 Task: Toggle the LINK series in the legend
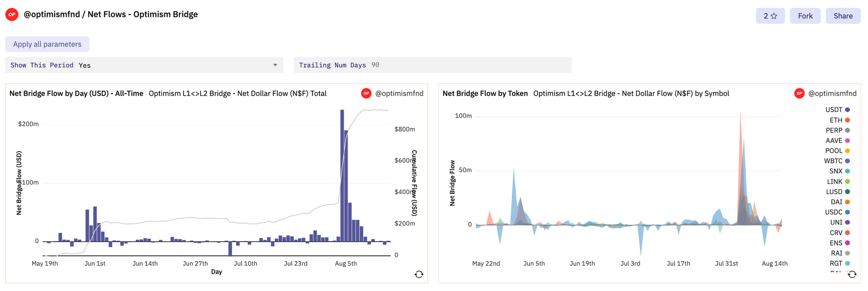pos(838,182)
